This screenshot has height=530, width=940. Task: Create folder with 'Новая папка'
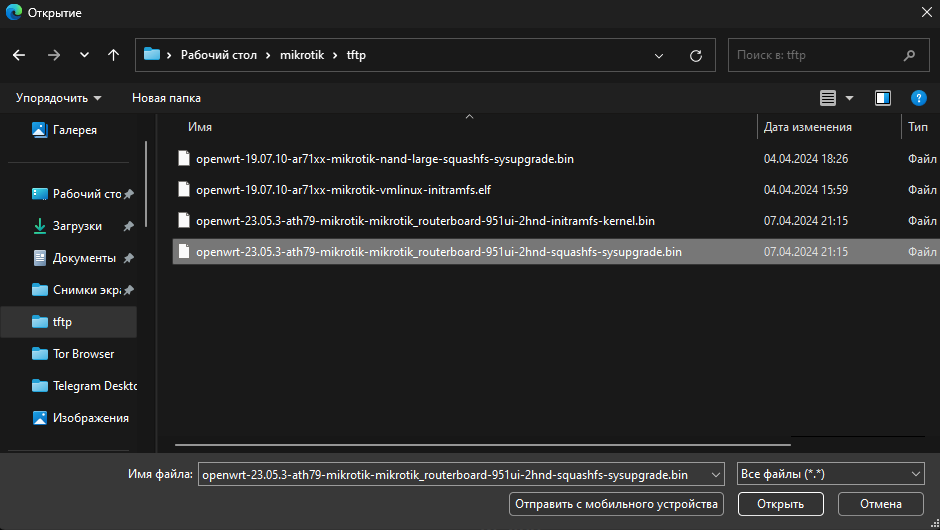click(x=166, y=98)
